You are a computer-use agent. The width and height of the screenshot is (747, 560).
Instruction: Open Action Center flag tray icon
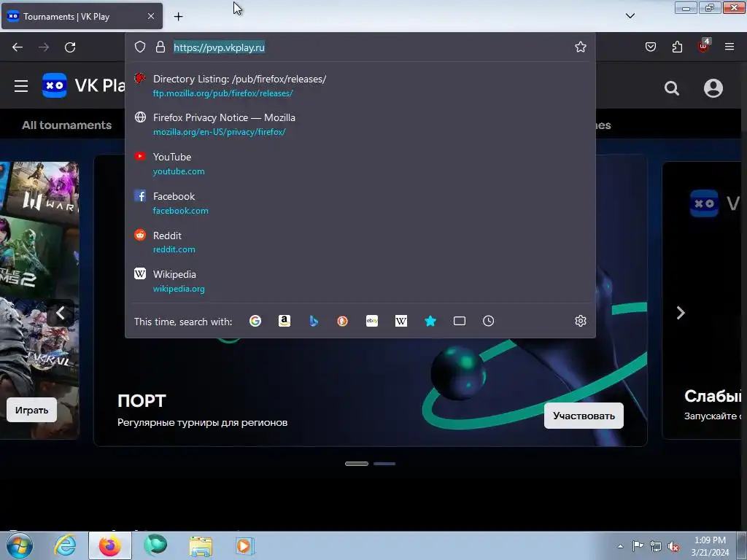coord(638,546)
